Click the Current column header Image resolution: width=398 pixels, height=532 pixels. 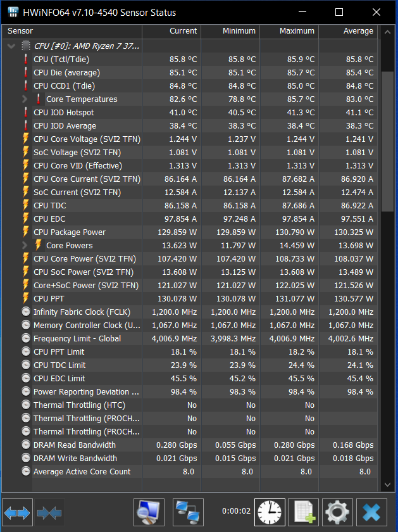click(x=171, y=31)
